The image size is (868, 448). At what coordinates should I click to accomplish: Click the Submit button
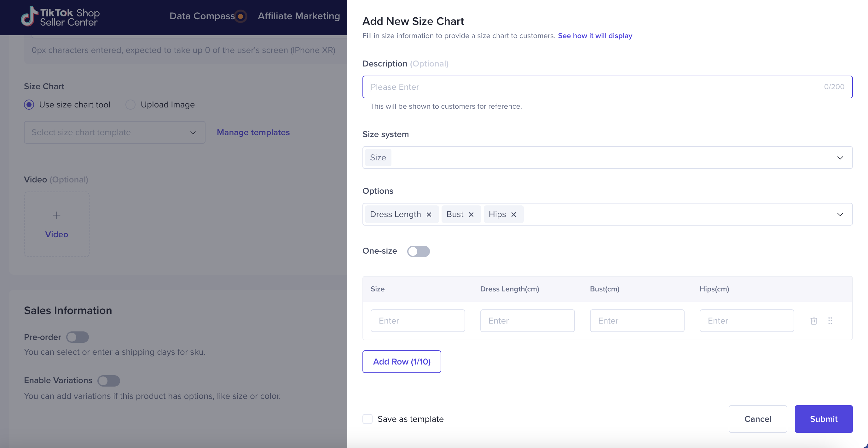point(823,419)
